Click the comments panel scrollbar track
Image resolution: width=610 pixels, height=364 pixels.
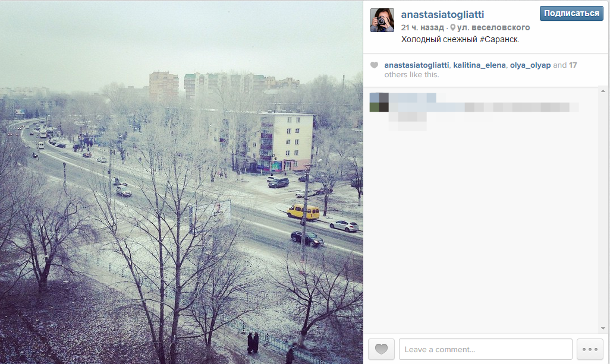(603, 210)
